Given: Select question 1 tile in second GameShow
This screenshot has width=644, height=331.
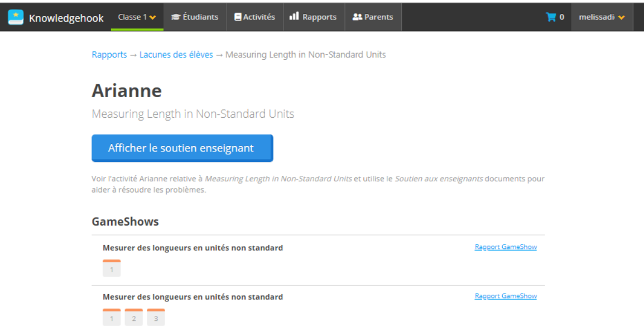Looking at the screenshot, I should [112, 317].
